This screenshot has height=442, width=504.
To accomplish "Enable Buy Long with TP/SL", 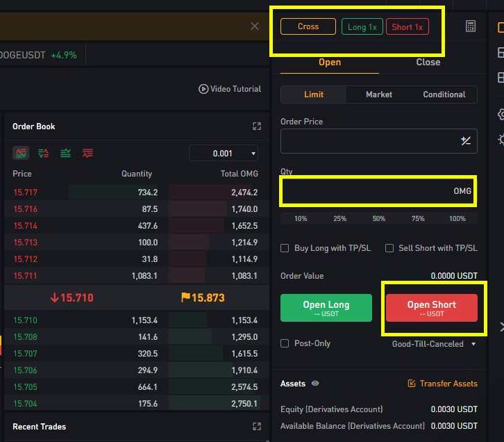I will (x=285, y=248).
